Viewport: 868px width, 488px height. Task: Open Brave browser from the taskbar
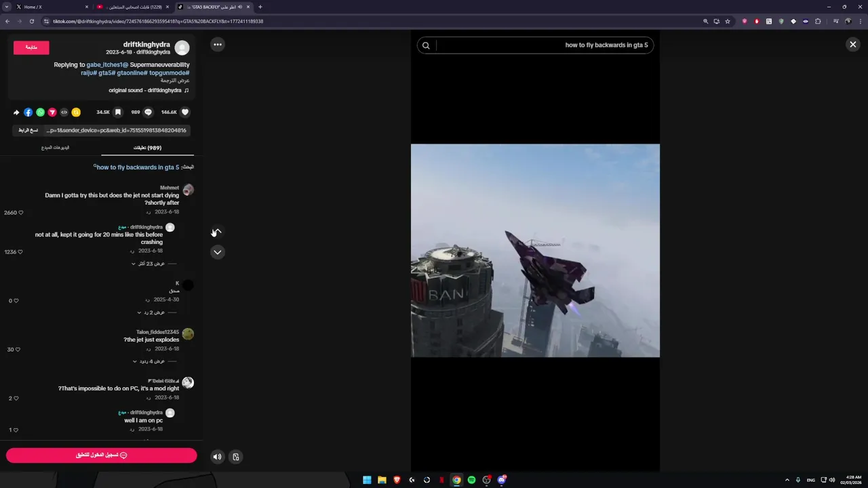pyautogui.click(x=397, y=480)
